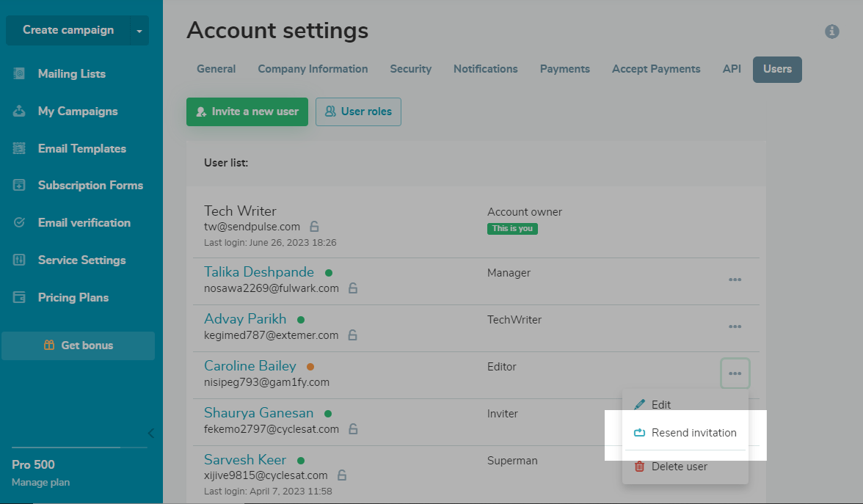Screen dimensions: 863x504
Task: Follow the Manage plan link
Action: [40, 482]
